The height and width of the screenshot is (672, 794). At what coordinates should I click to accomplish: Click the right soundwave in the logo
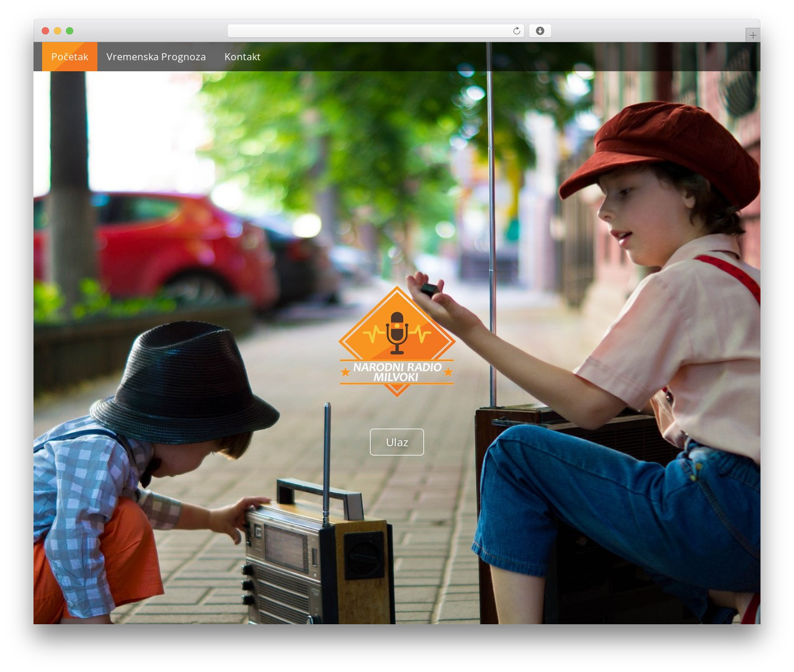419,335
